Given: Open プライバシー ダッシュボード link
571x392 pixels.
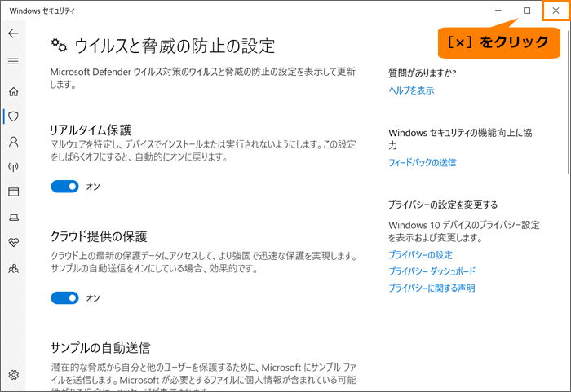Looking at the screenshot, I should click(432, 271).
